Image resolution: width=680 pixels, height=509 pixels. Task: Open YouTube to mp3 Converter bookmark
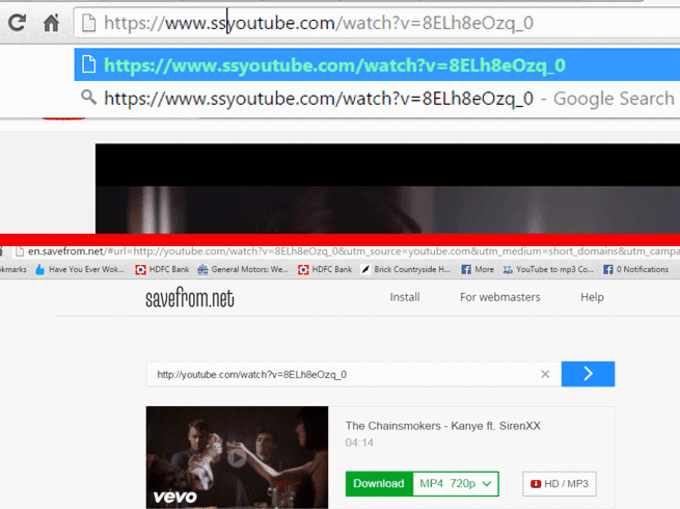coord(549,269)
